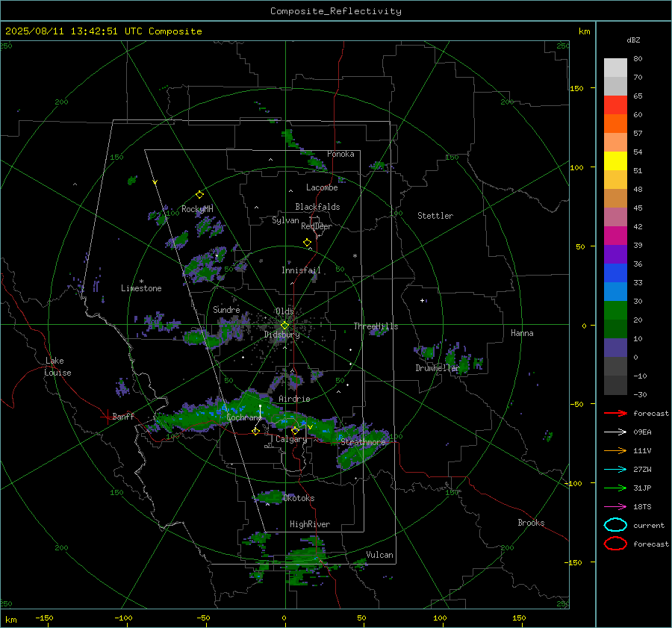
Task: Click the Sylvan label on the map
Action: pyautogui.click(x=285, y=220)
